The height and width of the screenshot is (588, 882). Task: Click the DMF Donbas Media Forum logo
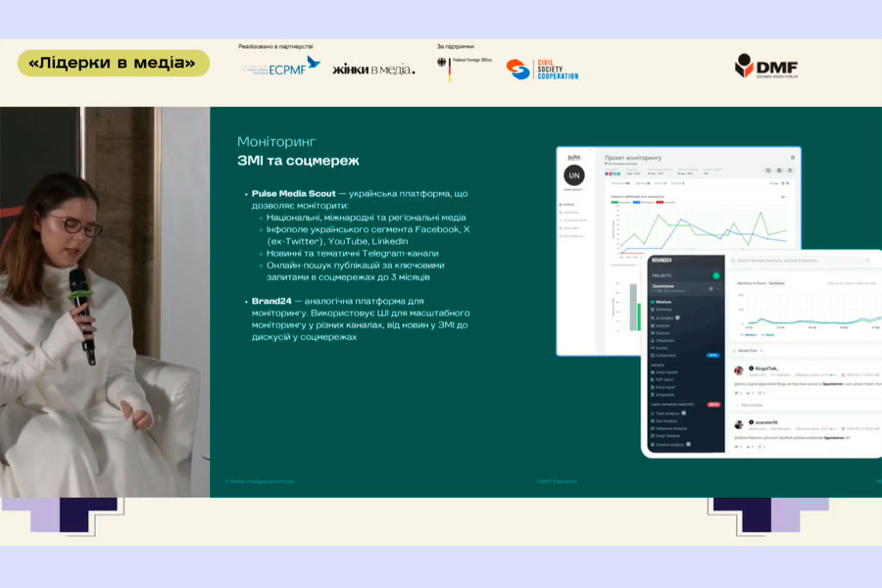click(766, 66)
